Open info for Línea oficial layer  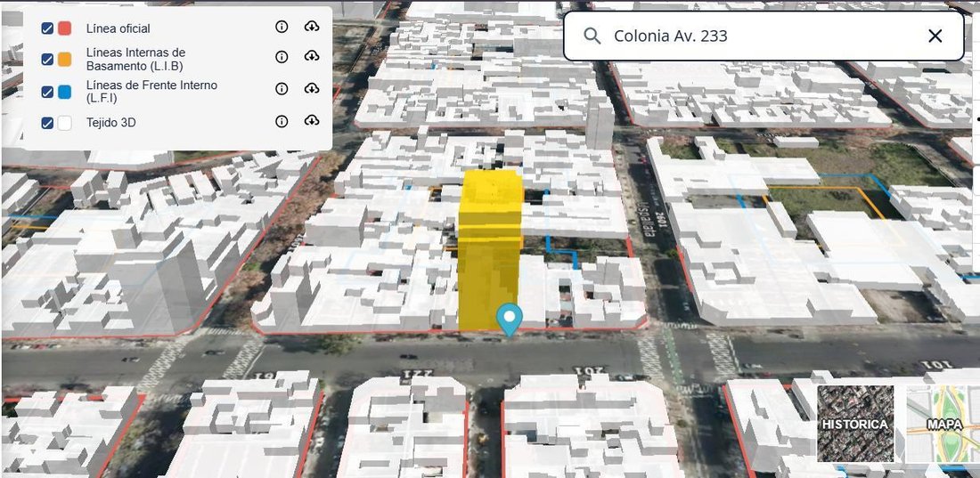pos(282,26)
